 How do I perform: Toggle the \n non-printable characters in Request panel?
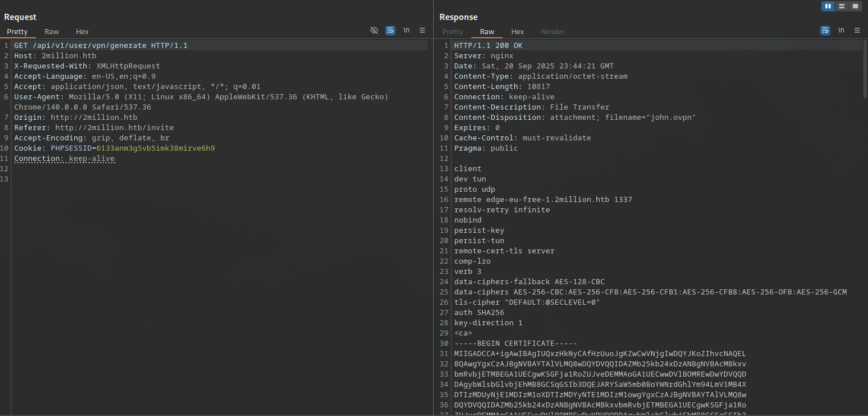(x=406, y=30)
